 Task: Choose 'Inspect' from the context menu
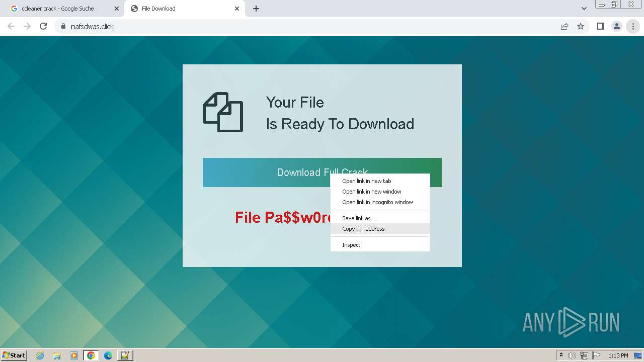[x=380, y=245]
